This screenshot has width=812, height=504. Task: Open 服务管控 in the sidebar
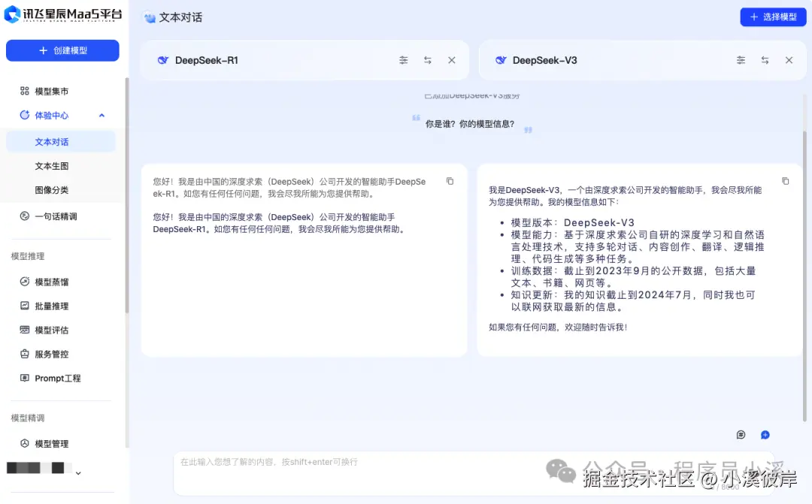tap(52, 355)
